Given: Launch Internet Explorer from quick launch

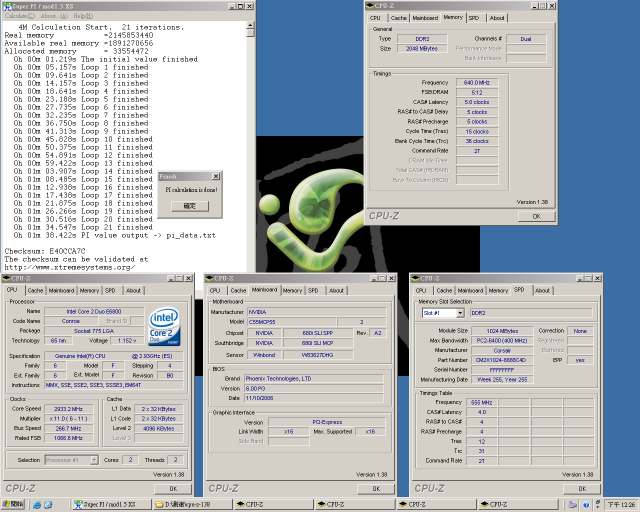Looking at the screenshot, I should pos(37,505).
